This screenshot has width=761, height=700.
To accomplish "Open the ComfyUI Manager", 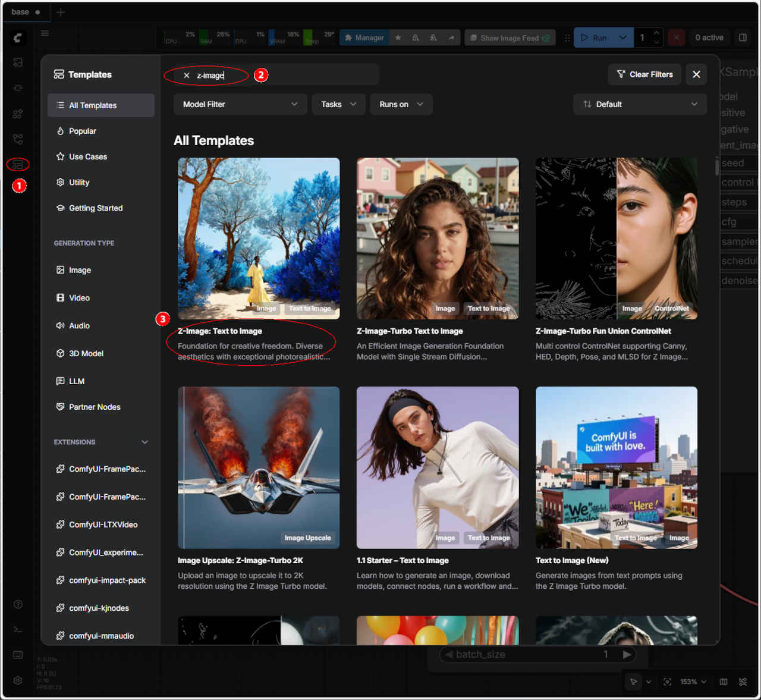I will tap(364, 37).
